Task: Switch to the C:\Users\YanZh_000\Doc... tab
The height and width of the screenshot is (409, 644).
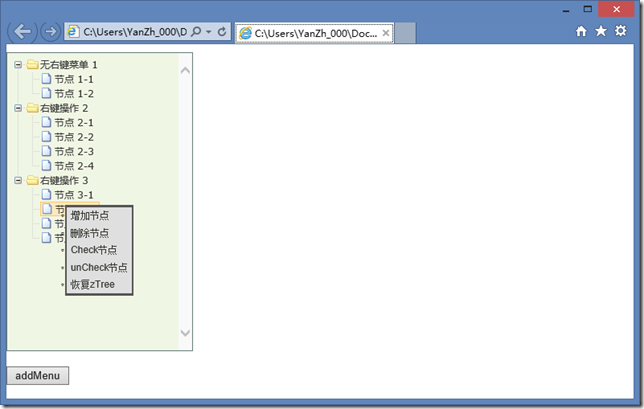Action: point(314,33)
